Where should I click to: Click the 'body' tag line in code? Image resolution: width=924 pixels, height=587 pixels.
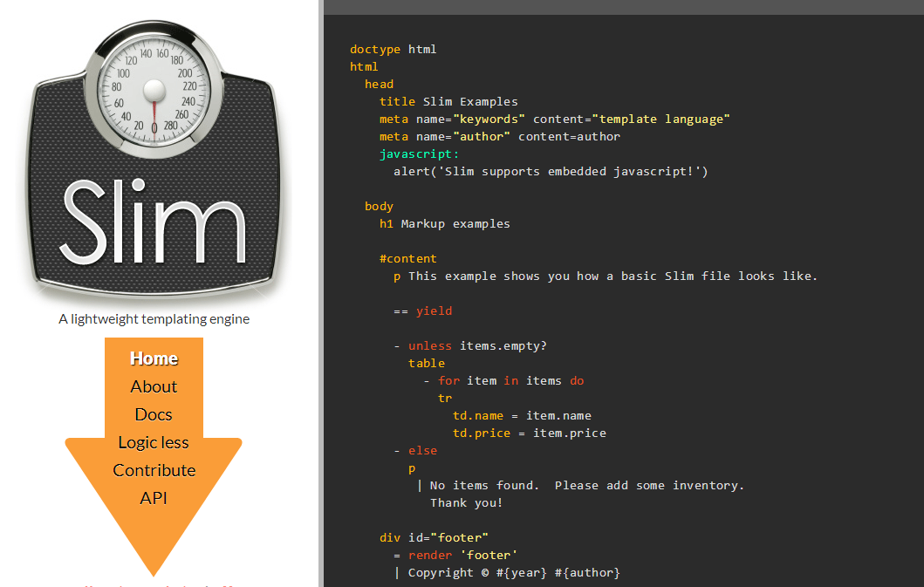point(379,206)
